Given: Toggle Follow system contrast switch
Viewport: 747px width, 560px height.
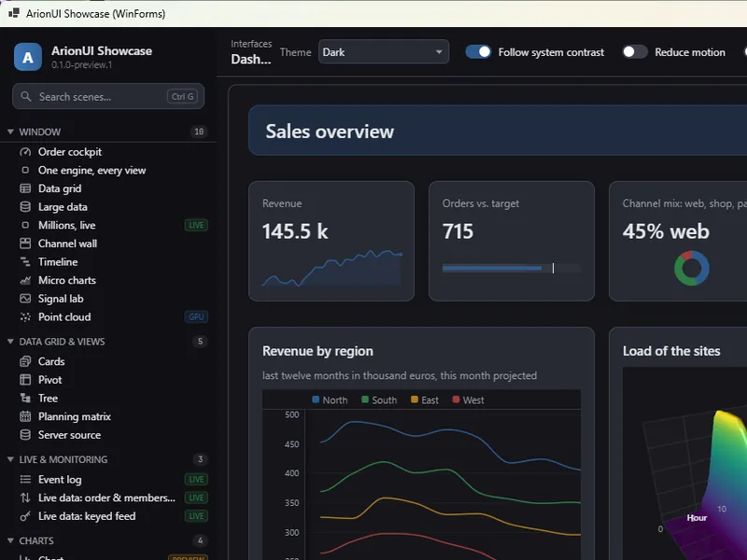Looking at the screenshot, I should coord(478,52).
